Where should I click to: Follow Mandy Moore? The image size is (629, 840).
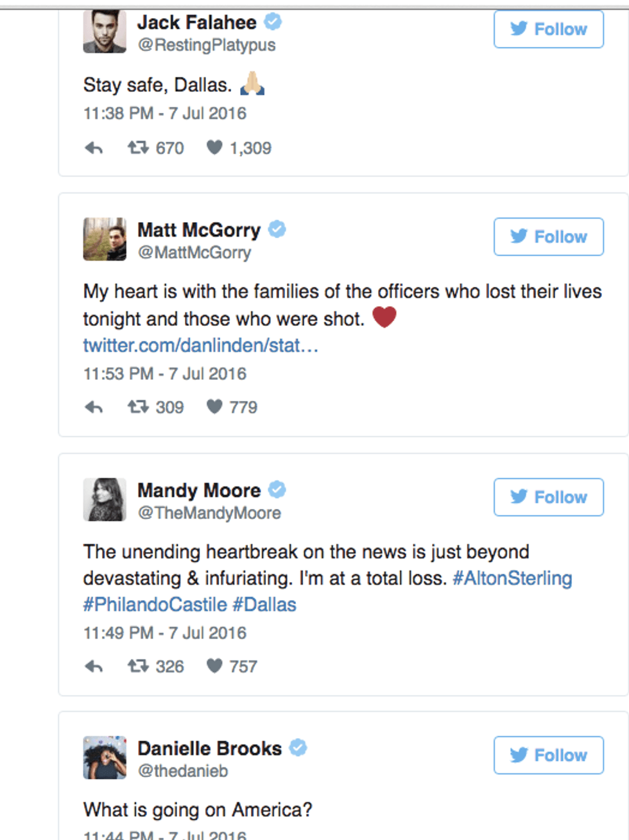tap(548, 497)
